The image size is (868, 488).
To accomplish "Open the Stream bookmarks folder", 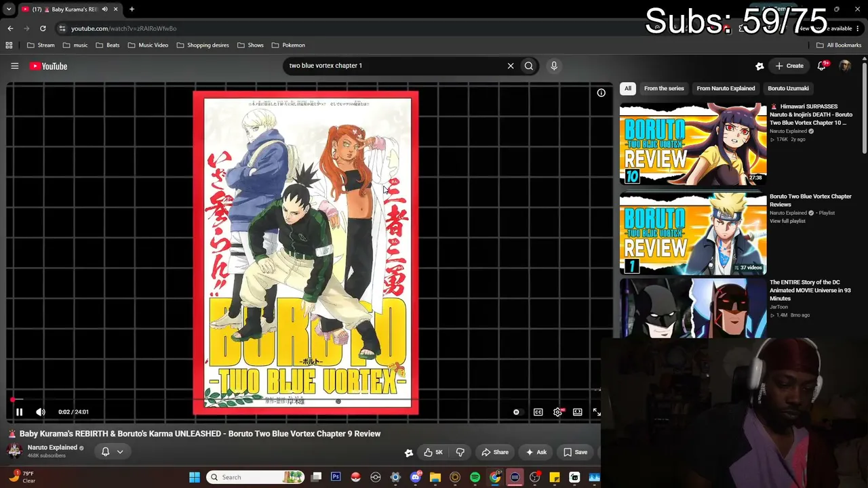I will [41, 45].
